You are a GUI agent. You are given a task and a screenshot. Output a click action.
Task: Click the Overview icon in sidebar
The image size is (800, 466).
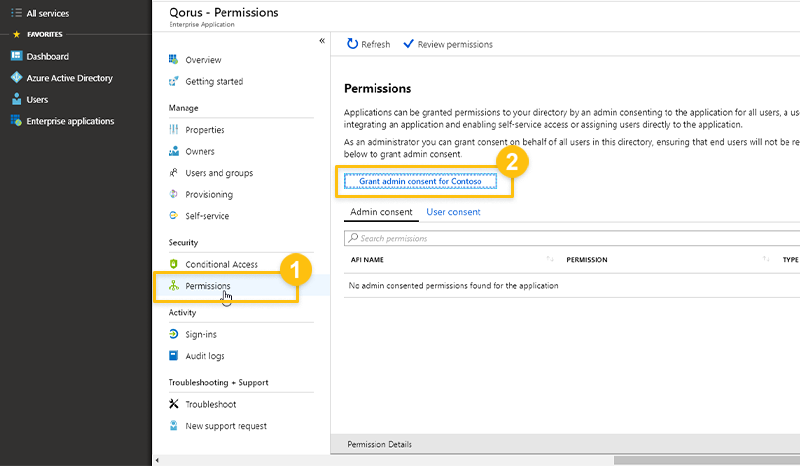pyautogui.click(x=174, y=60)
